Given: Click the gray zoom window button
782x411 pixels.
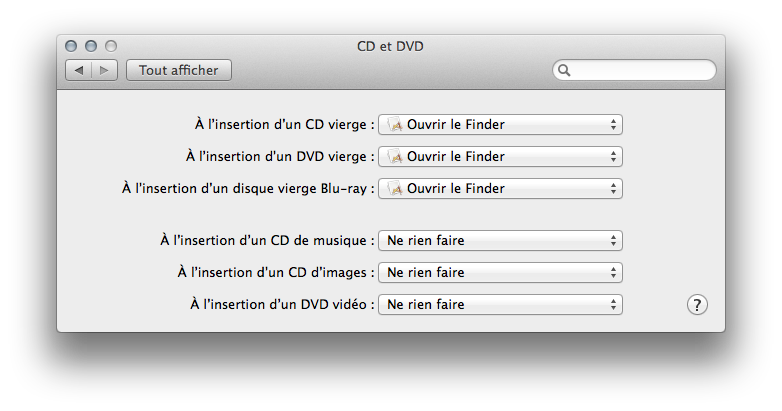Looking at the screenshot, I should click(x=111, y=46).
